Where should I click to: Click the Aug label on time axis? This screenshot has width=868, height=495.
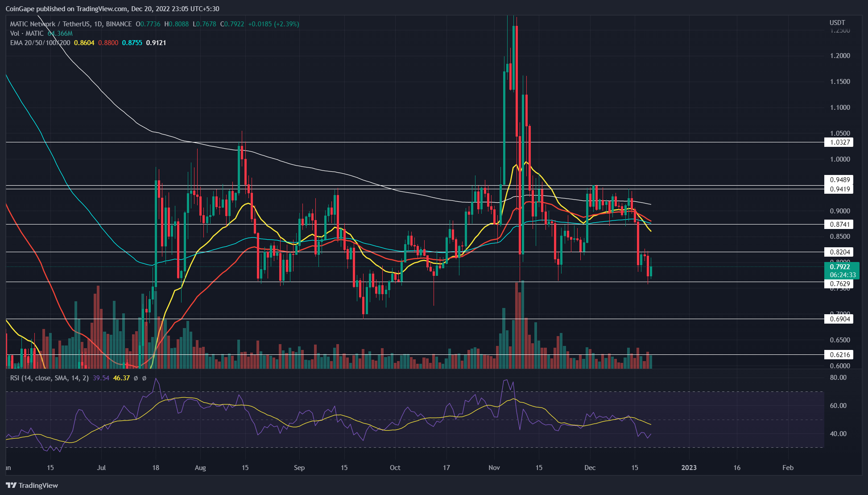[x=200, y=468]
